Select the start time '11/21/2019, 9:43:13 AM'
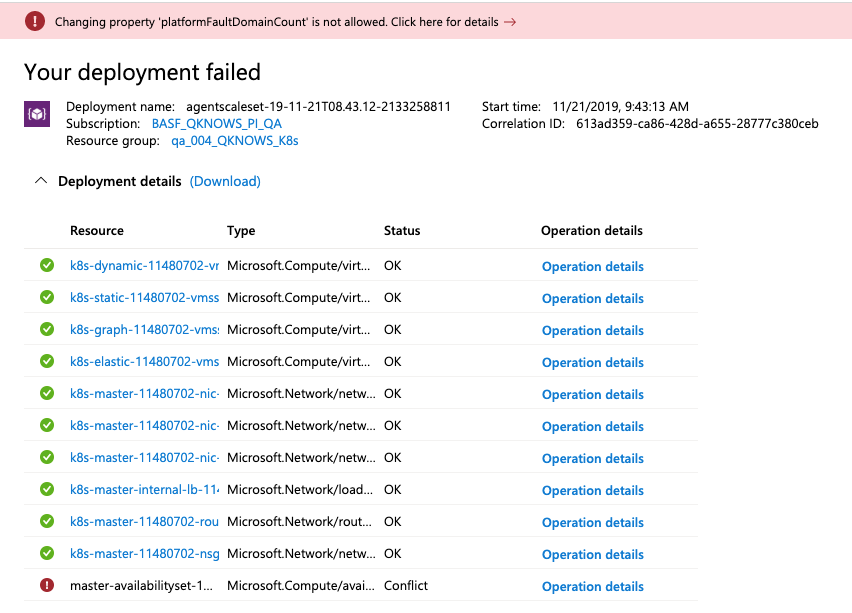The width and height of the screenshot is (852, 613). [x=621, y=107]
